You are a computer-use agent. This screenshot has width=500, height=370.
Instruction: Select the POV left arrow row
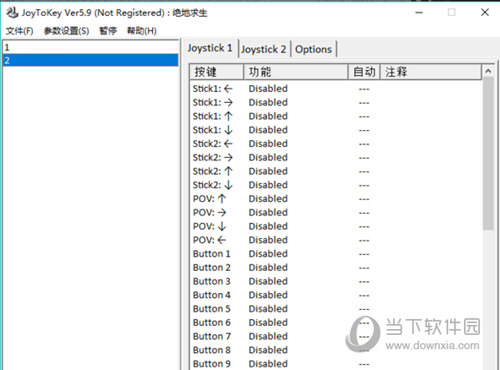click(336, 240)
